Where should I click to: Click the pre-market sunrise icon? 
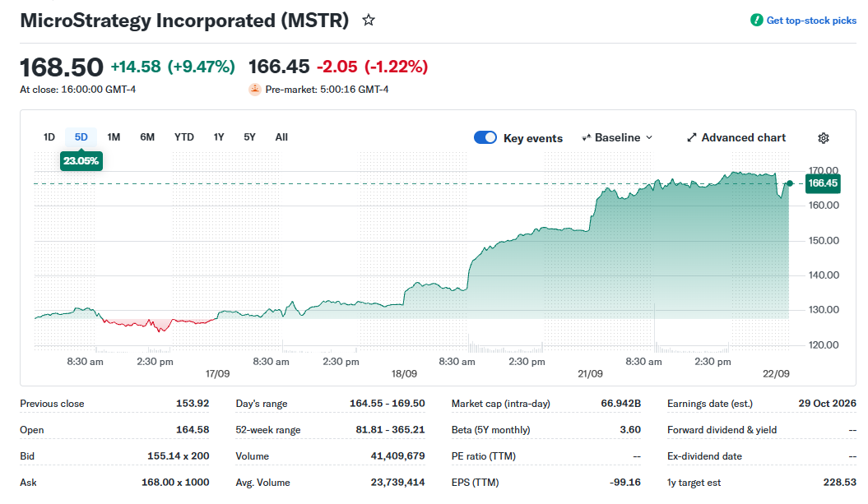coord(255,89)
